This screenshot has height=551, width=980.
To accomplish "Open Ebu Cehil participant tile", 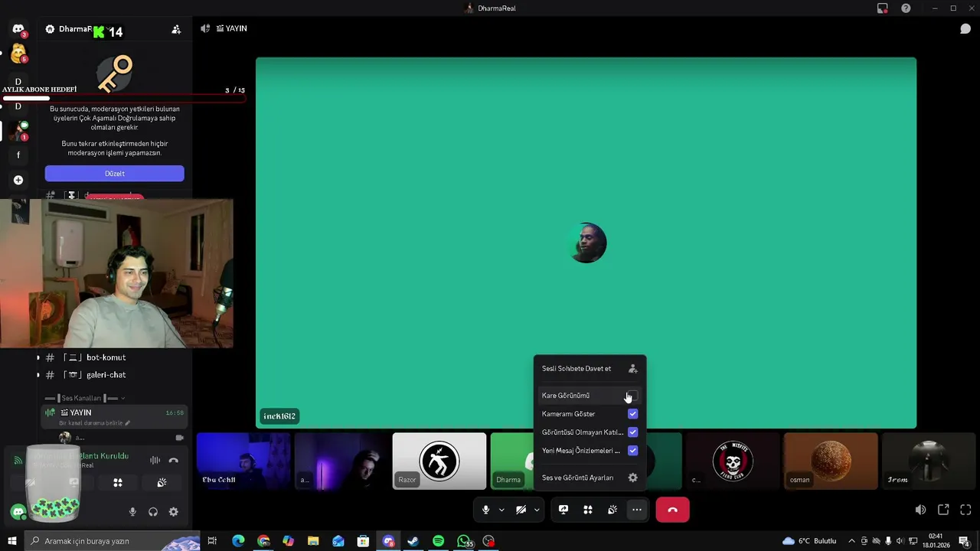I will click(x=243, y=461).
